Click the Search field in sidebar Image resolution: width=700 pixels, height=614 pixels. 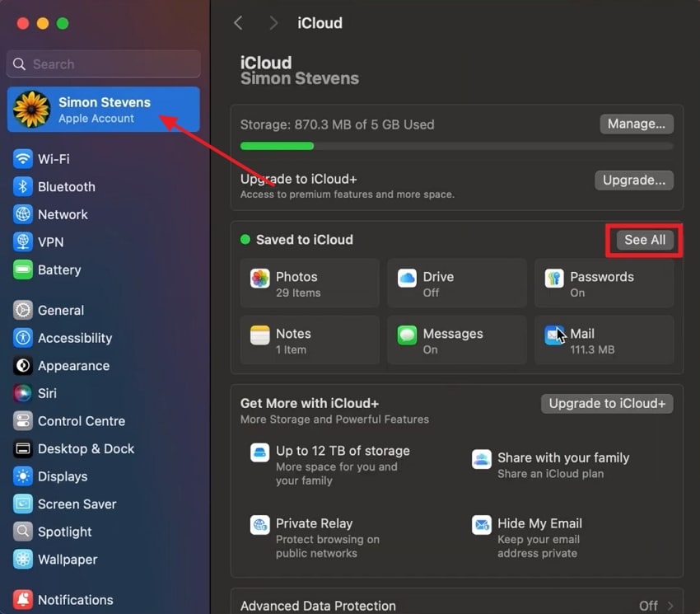click(104, 64)
